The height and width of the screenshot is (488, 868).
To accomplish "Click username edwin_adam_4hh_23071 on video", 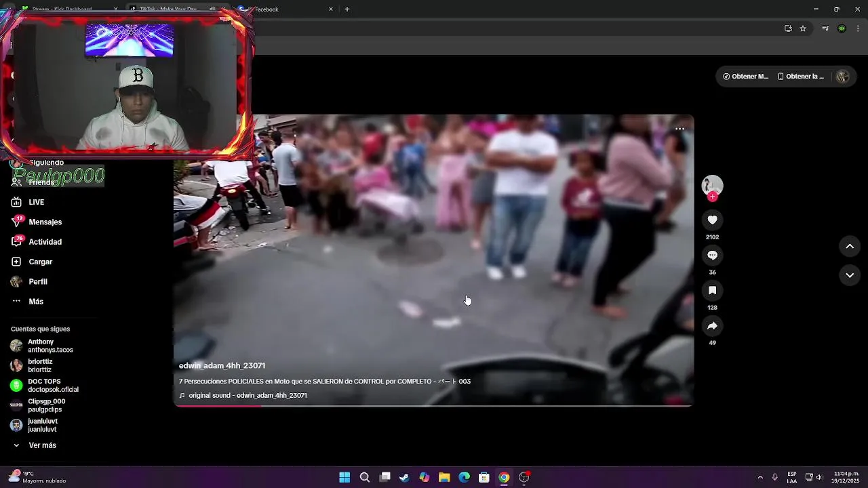I will pos(222,365).
